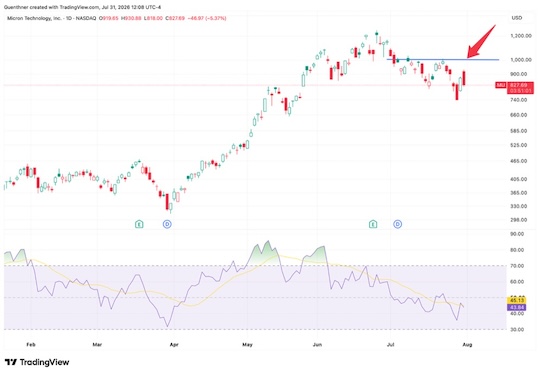This screenshot has height=374, width=540.
Task: Click the 80.00 RSI axis label
Action: click(x=518, y=250)
